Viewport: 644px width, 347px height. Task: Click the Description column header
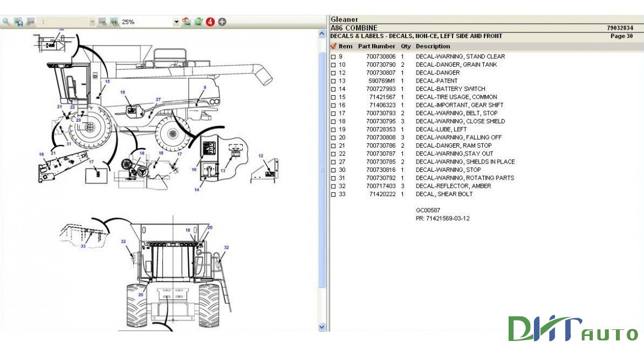(x=433, y=46)
